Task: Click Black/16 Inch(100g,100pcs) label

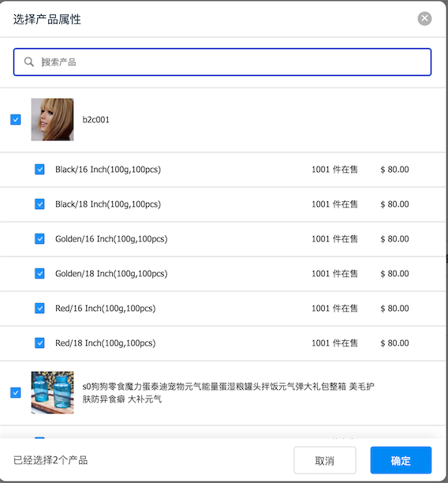Action: click(108, 170)
